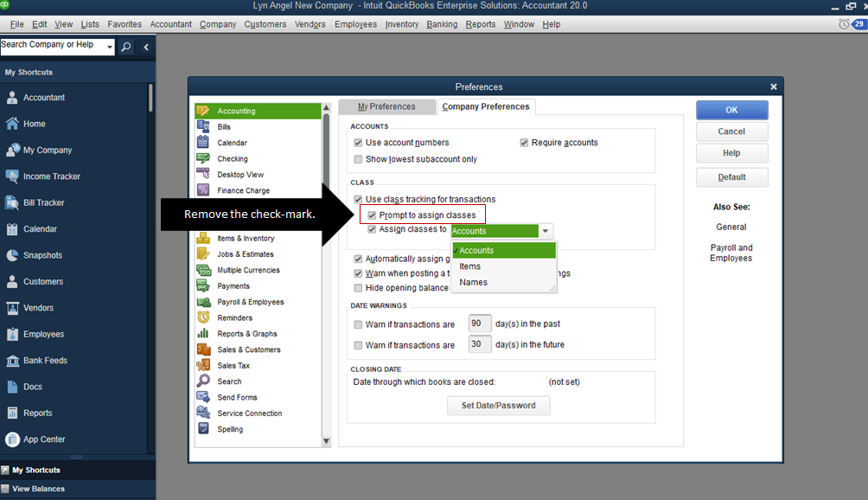868x500 pixels.
Task: Toggle Use class tracking for transactions
Action: [358, 199]
